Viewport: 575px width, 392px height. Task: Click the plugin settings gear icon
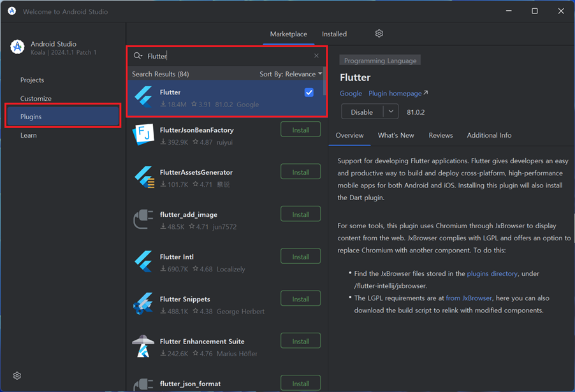tap(379, 34)
